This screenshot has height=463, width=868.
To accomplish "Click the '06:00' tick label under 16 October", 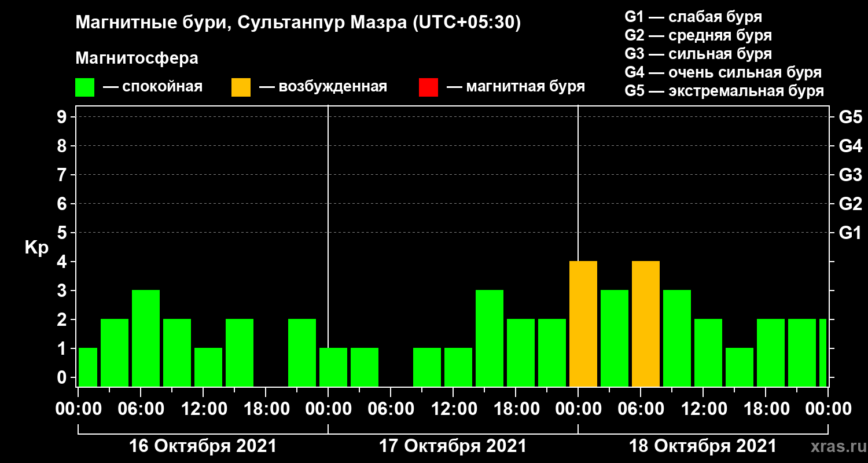I will (141, 409).
